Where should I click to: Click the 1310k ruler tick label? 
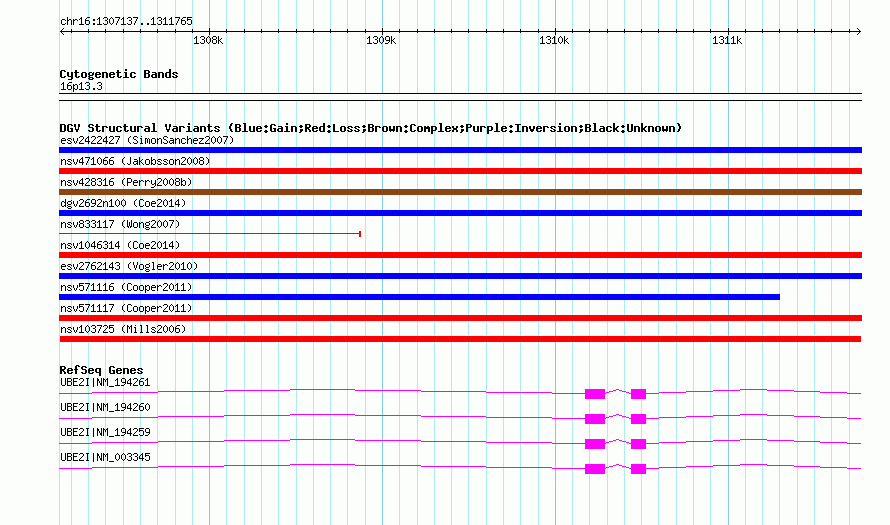pos(554,41)
